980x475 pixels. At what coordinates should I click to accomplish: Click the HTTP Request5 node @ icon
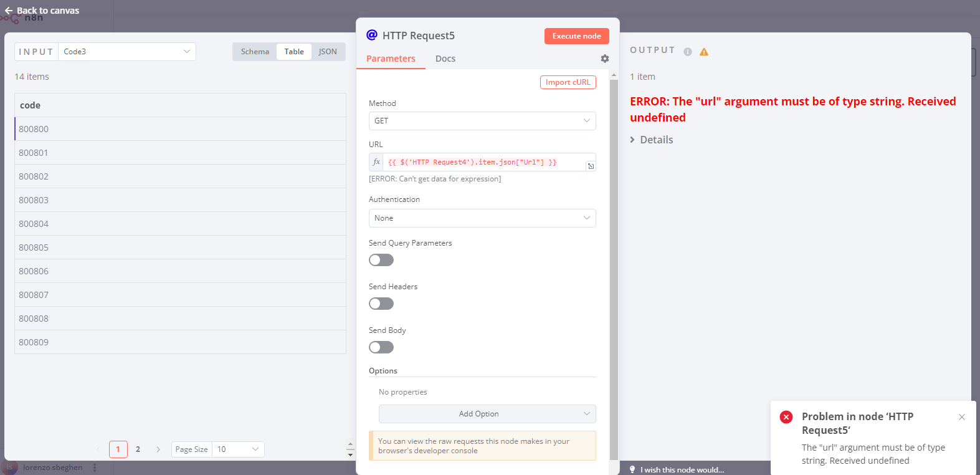[372, 35]
